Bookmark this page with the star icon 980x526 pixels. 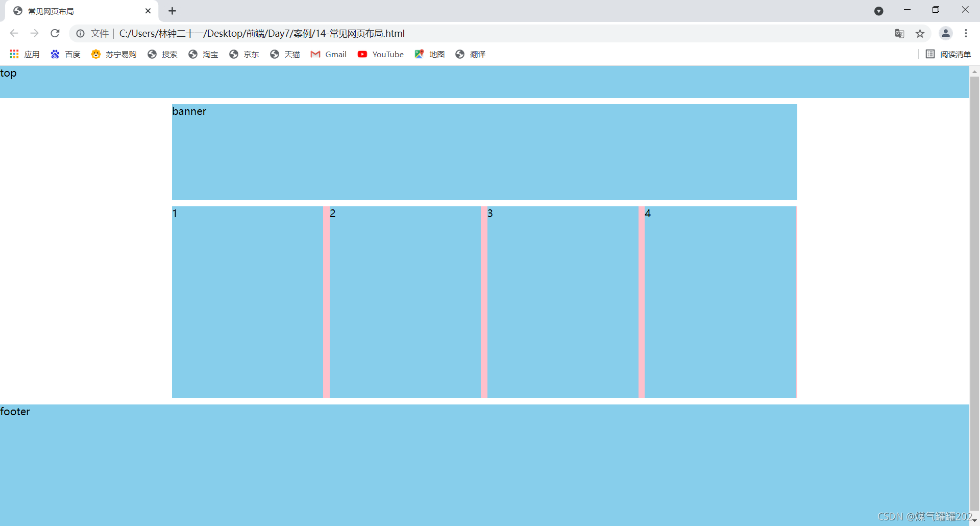(920, 33)
